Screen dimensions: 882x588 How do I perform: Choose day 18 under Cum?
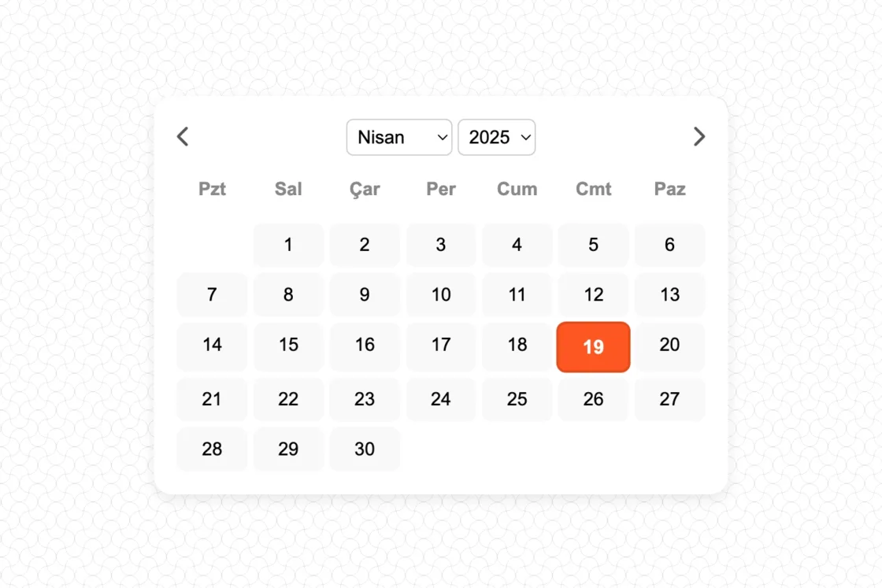517,345
